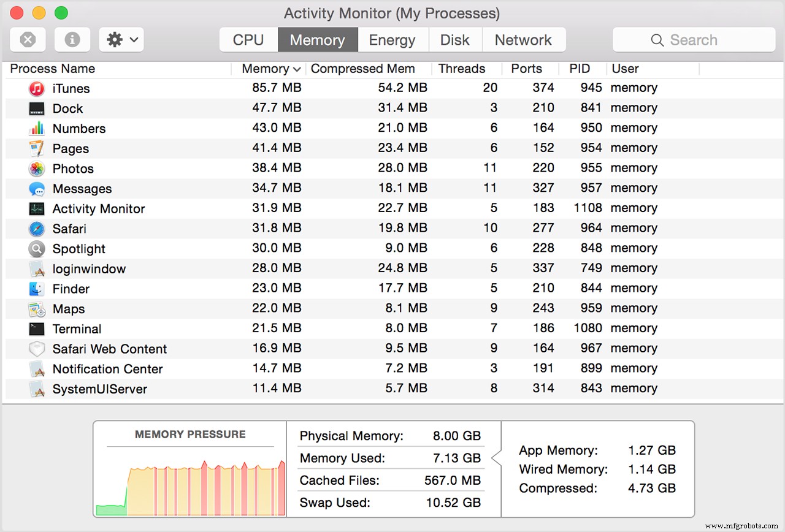This screenshot has width=785, height=532.
Task: Open process info with the inspect icon
Action: click(x=72, y=39)
